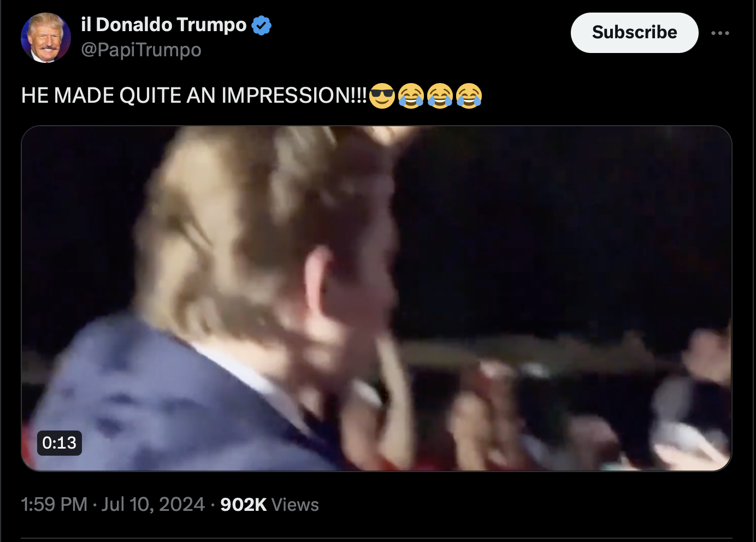Image resolution: width=756 pixels, height=542 pixels.
Task: Click the 902K view count
Action: (x=244, y=504)
